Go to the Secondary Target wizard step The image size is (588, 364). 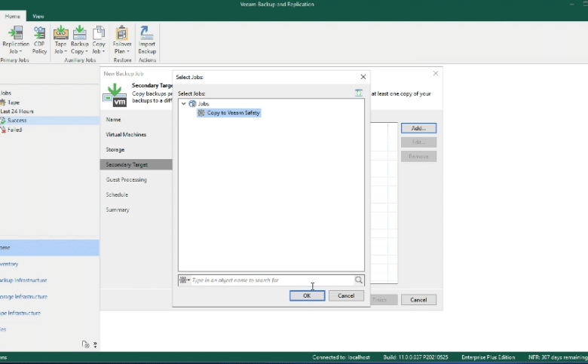point(136,164)
